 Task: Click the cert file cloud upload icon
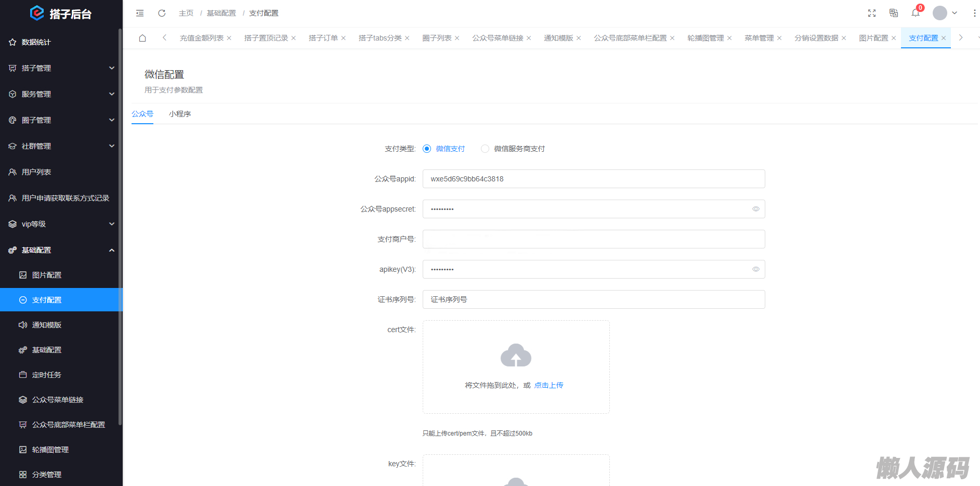click(x=516, y=356)
